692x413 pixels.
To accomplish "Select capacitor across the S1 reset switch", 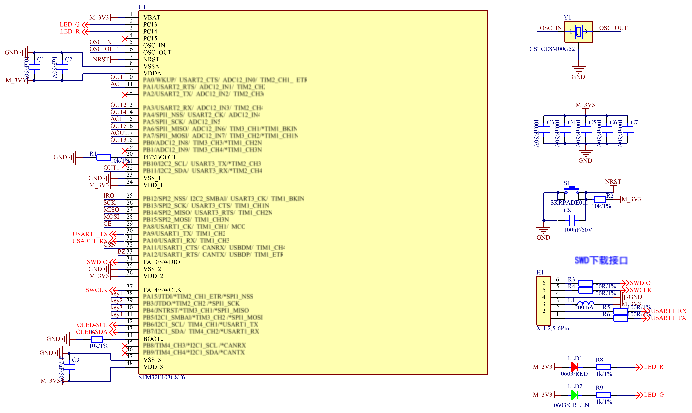I will (x=572, y=220).
